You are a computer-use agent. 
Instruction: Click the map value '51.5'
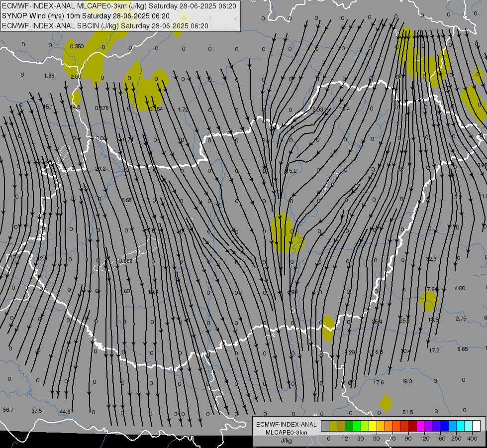click(408, 412)
